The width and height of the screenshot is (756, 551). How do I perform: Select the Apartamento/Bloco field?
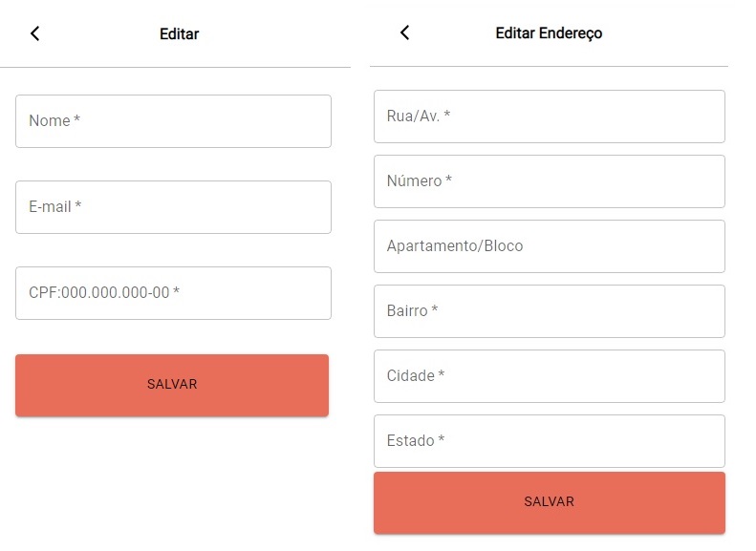tap(549, 246)
